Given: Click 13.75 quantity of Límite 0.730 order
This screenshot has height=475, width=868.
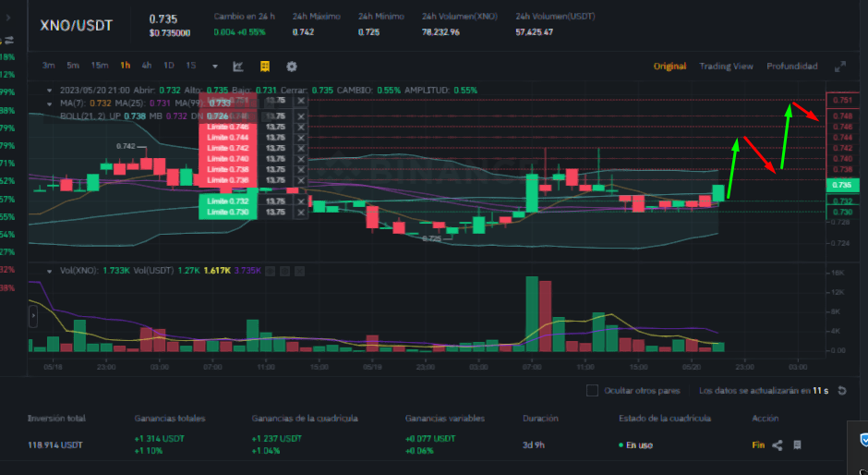Looking at the screenshot, I should [276, 213].
